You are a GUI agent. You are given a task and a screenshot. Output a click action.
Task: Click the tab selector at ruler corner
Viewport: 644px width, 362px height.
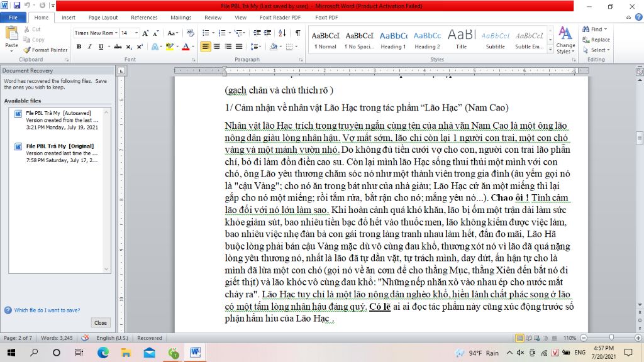[121, 70]
